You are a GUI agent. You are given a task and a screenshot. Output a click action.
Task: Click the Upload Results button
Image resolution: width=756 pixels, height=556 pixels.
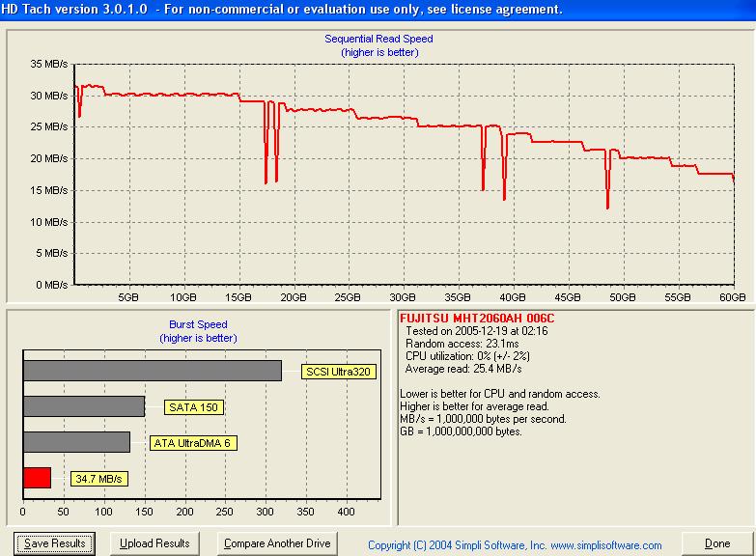click(x=154, y=543)
